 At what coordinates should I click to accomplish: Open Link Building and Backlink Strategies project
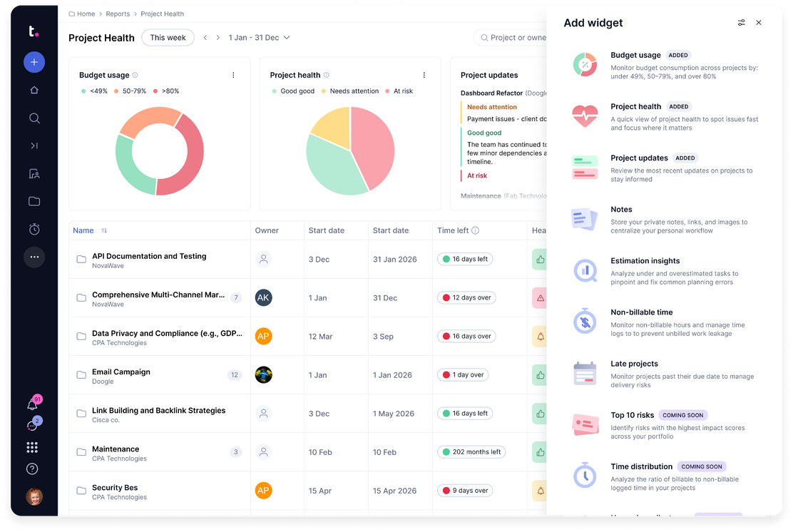pyautogui.click(x=159, y=411)
